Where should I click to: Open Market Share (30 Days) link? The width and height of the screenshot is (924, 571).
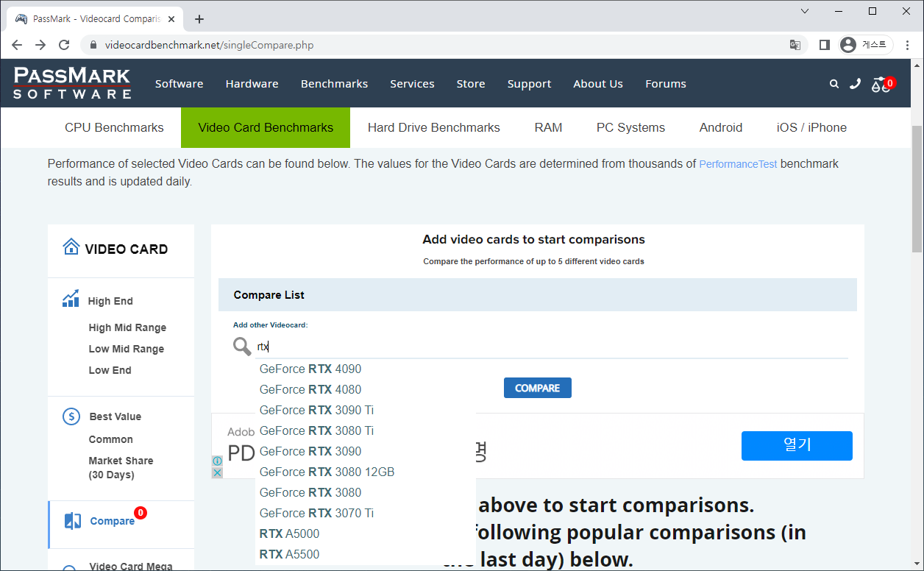[121, 468]
